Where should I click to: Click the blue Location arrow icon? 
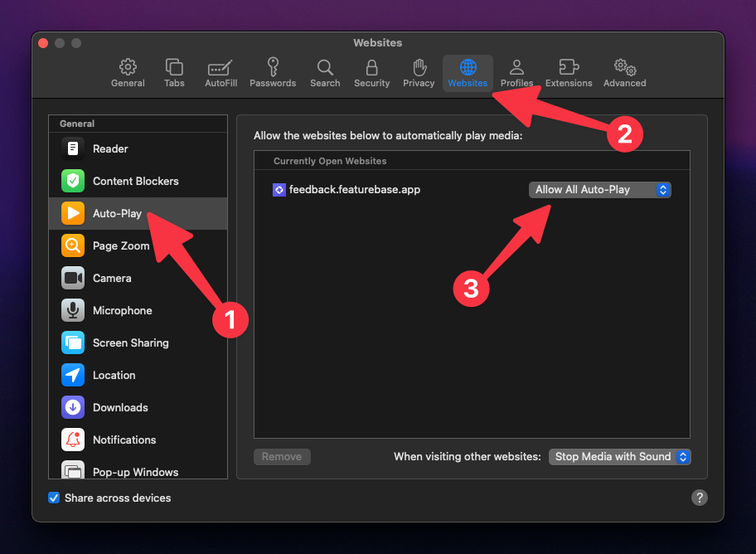point(73,375)
